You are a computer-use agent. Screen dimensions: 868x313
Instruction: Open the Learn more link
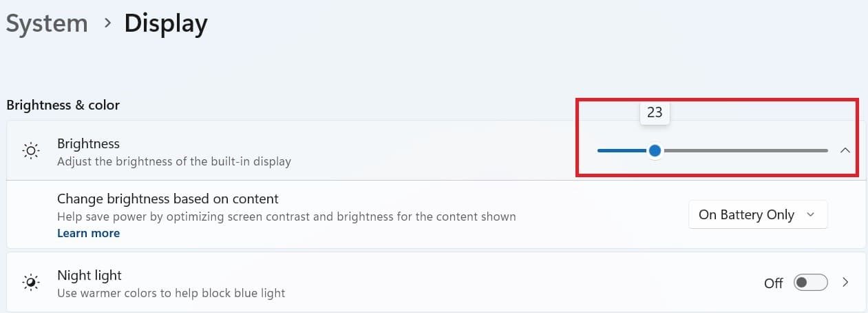pyautogui.click(x=88, y=233)
